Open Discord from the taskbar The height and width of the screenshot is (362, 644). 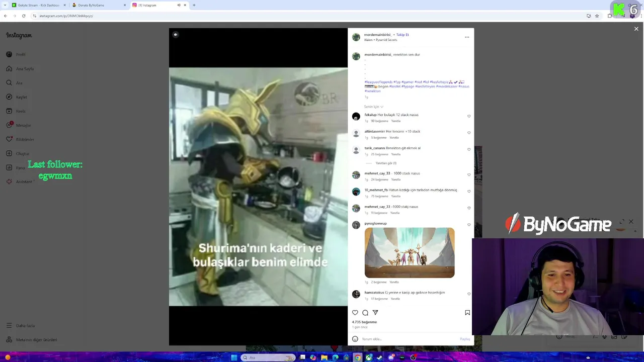(391, 357)
